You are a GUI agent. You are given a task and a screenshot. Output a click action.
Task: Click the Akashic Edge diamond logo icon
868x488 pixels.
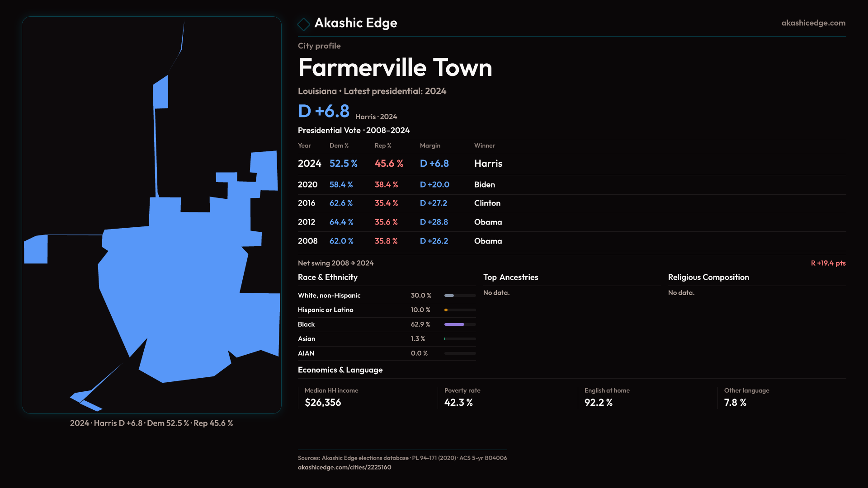point(303,24)
